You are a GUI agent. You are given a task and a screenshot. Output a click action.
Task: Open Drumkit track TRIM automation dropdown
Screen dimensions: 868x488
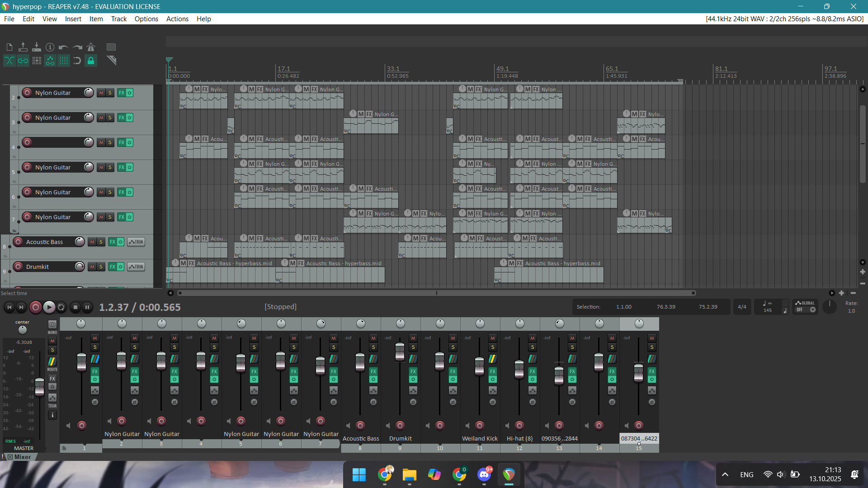click(136, 267)
